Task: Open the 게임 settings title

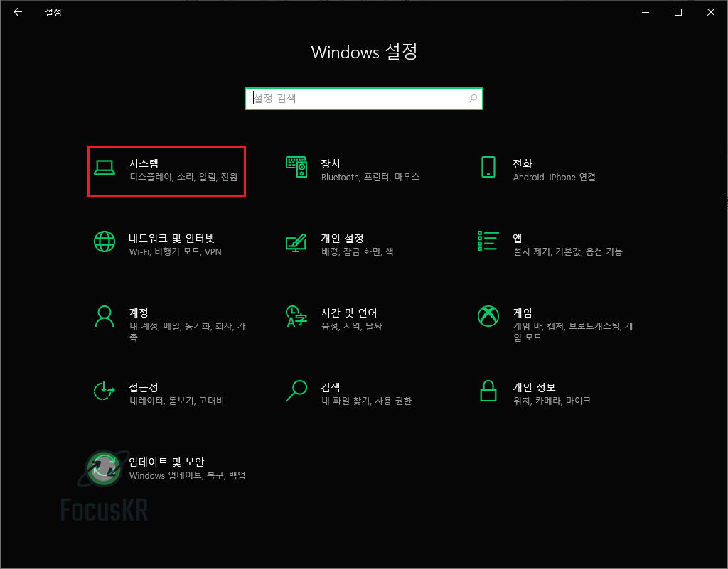Action: (523, 313)
